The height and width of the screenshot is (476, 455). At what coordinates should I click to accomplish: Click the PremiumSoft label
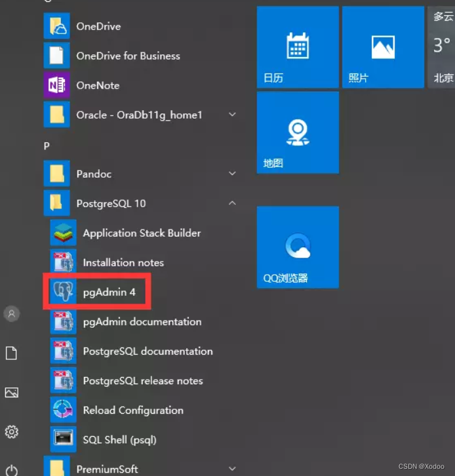pos(107,469)
